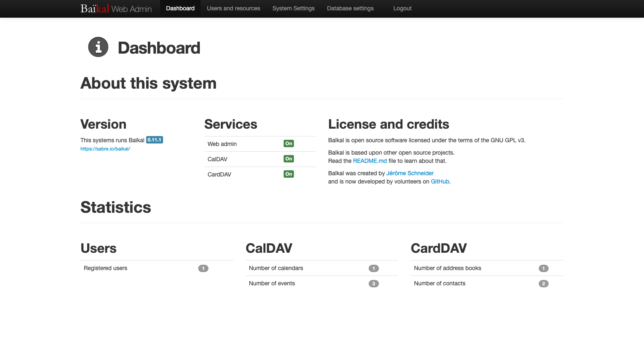
Task: Open the Dashboard nav item
Action: coord(180,8)
